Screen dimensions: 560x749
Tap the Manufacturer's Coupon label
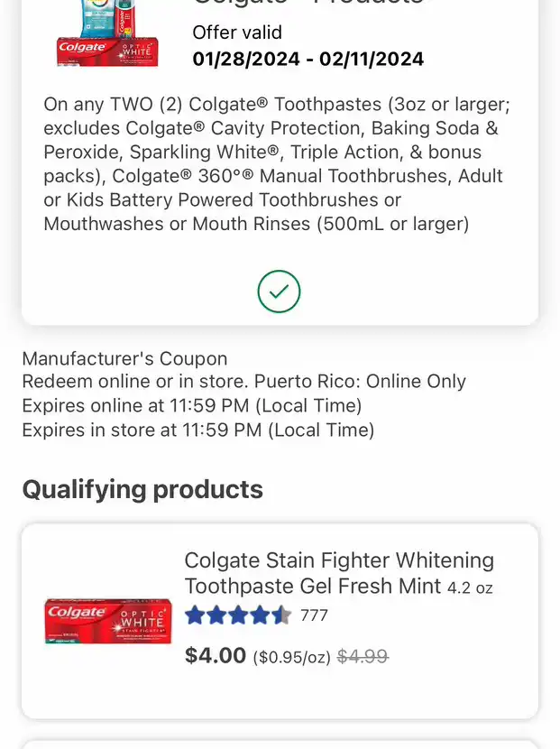click(124, 358)
